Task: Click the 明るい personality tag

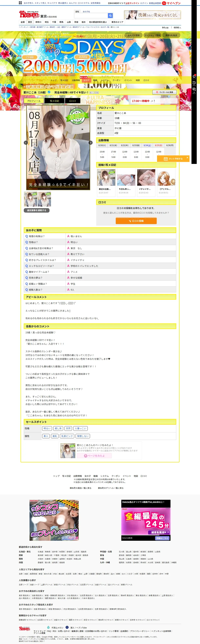Action: 47,428
